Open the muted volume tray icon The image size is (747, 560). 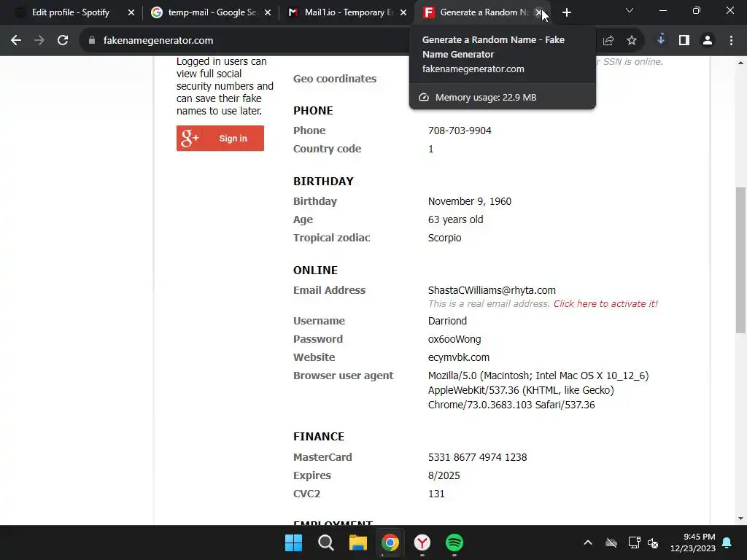coord(653,542)
